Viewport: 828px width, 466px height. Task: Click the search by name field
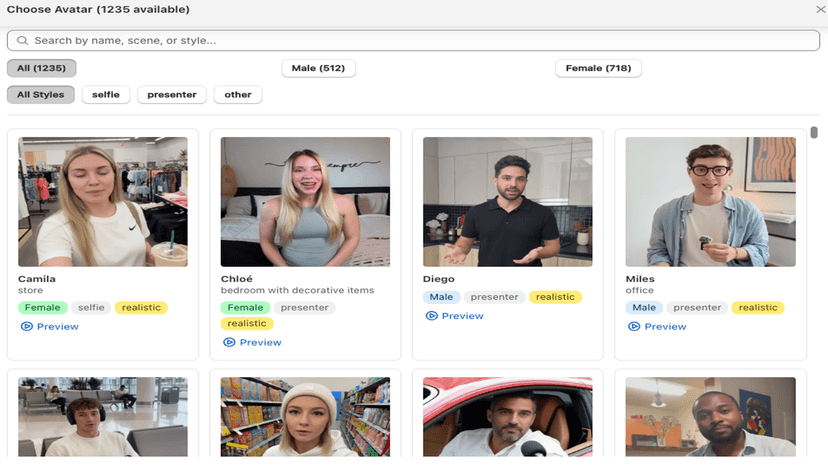pyautogui.click(x=413, y=41)
